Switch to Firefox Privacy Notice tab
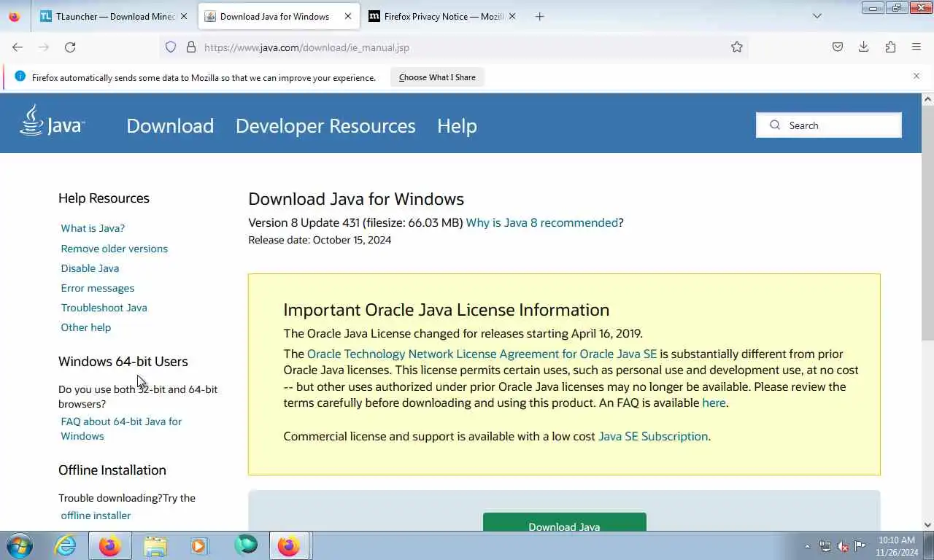This screenshot has height=560, width=934. [442, 16]
